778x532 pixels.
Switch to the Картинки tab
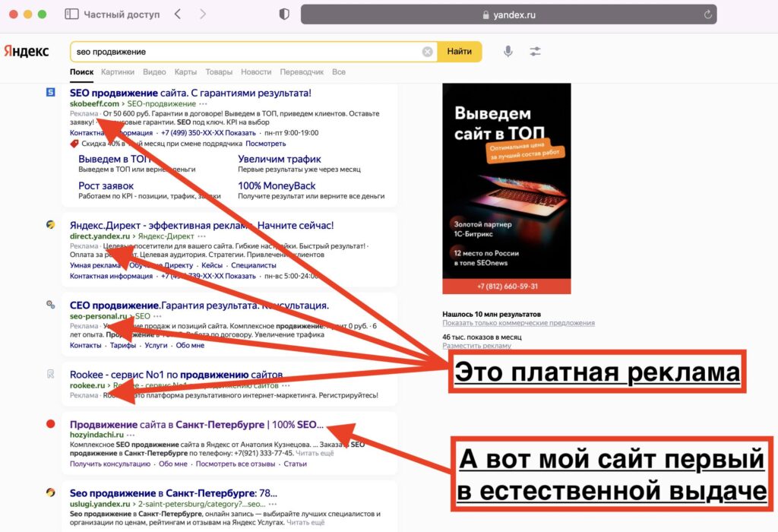click(x=118, y=72)
